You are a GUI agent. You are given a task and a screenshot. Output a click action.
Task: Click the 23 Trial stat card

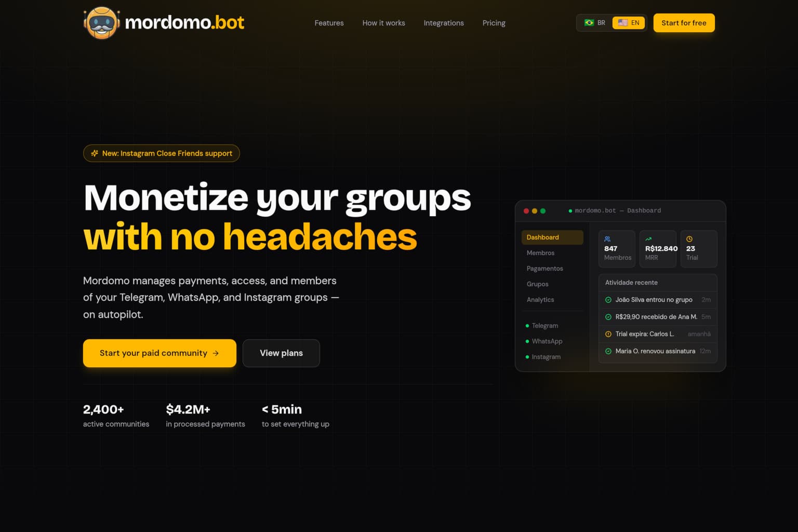[x=699, y=249]
